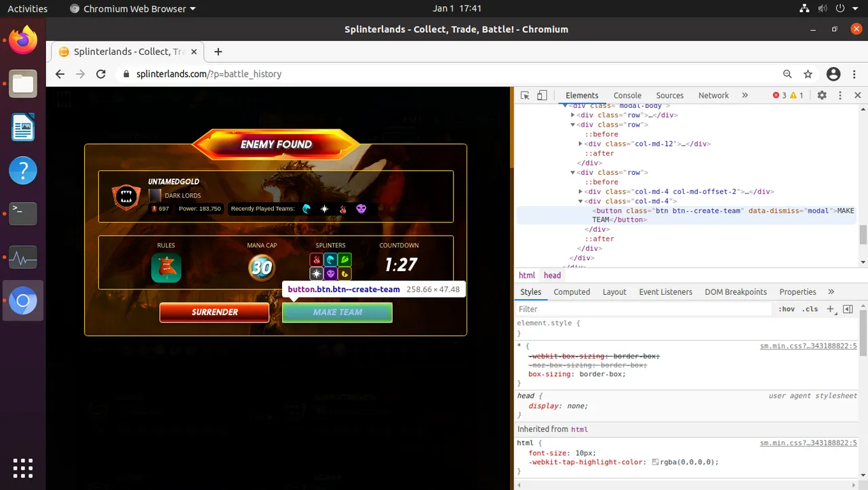Image resolution: width=868 pixels, height=490 pixels.
Task: Show more DevTools tabs chevron
Action: [745, 96]
